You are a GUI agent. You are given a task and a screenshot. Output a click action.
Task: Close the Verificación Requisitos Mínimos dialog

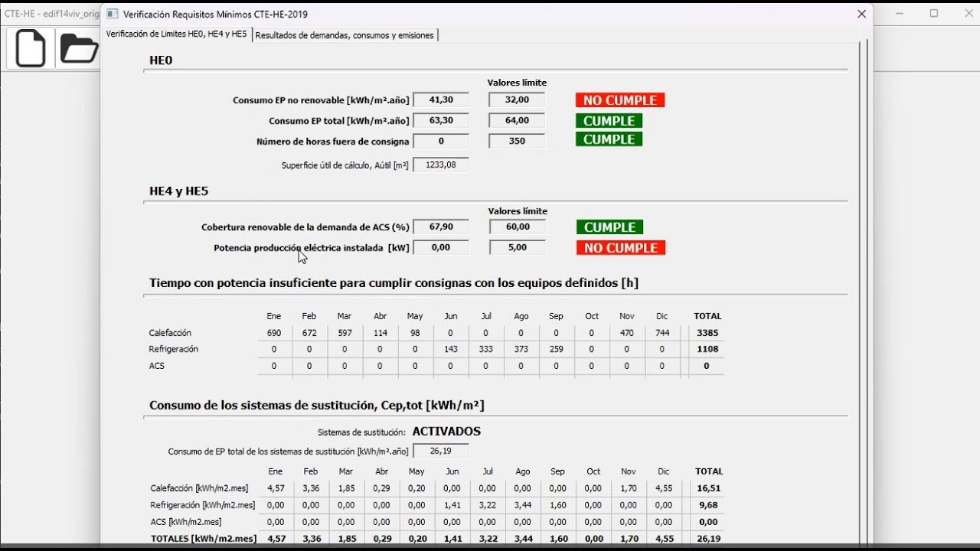point(861,14)
